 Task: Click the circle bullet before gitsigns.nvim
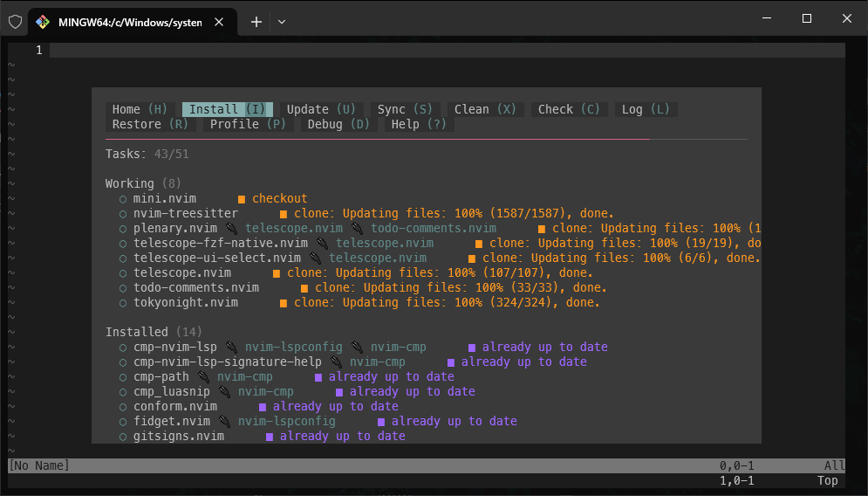[123, 437]
